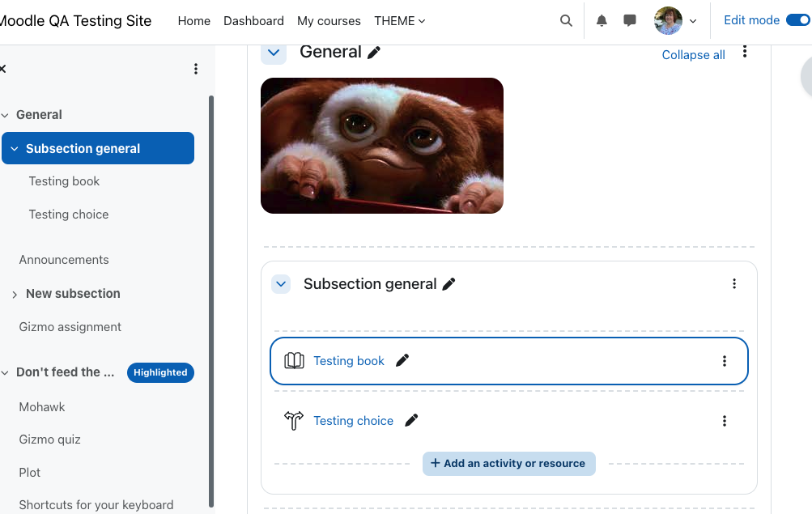Edit Testing book title pencil
This screenshot has height=514, width=812.
[x=402, y=361]
